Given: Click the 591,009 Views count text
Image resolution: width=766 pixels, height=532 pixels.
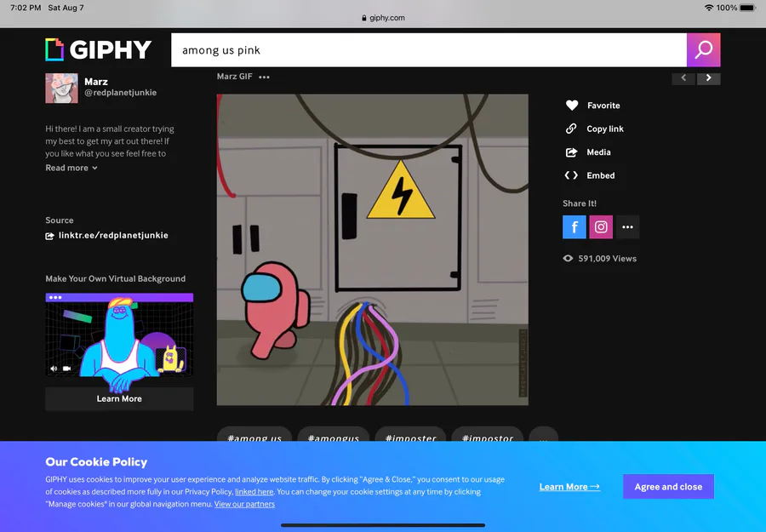Looking at the screenshot, I should (607, 259).
